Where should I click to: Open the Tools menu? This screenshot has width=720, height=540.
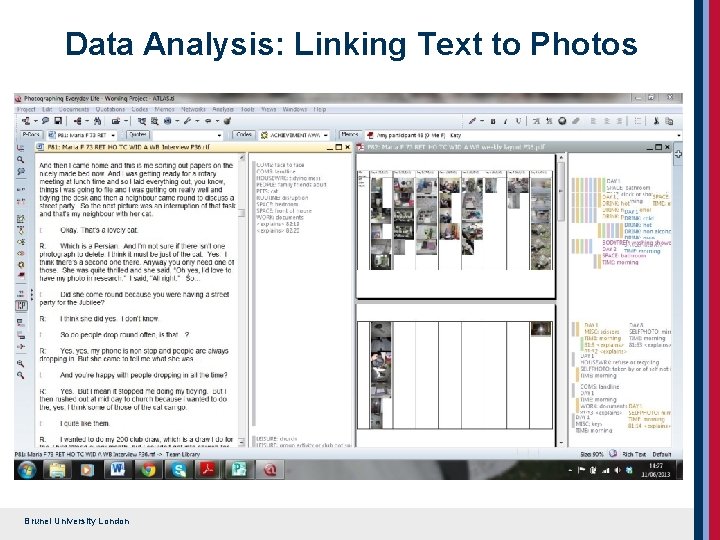point(248,109)
